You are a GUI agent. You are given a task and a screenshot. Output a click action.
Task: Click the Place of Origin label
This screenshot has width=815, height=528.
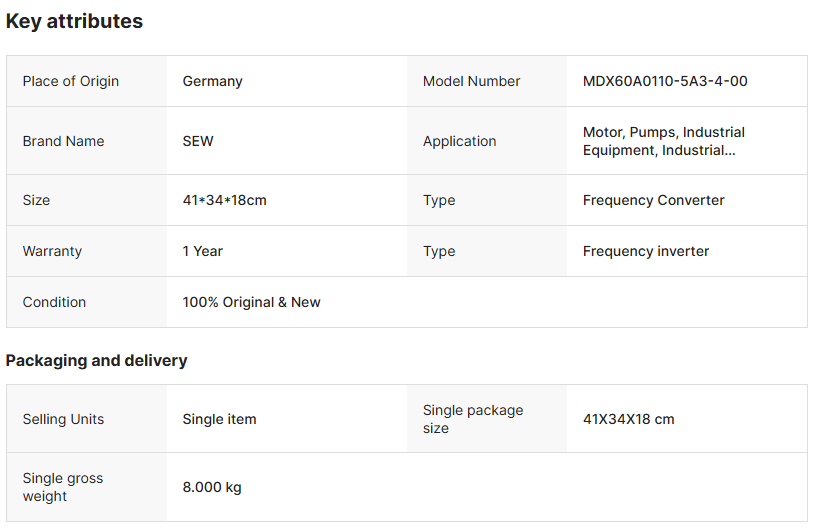tap(70, 81)
